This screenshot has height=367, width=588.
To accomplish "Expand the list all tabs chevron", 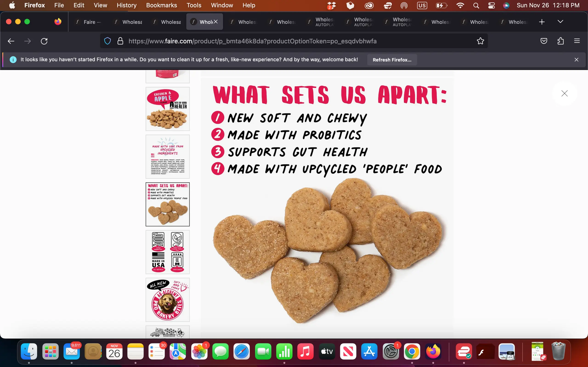I will pos(560,22).
